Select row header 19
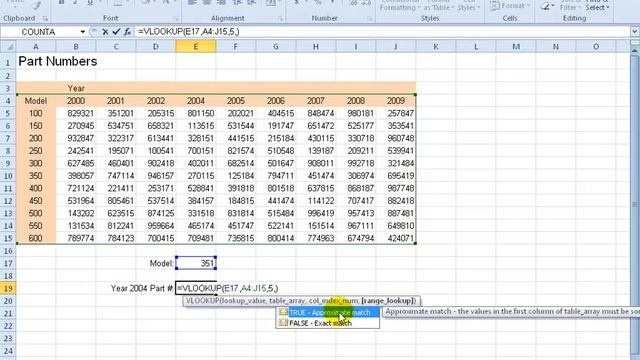 pyautogui.click(x=8, y=289)
